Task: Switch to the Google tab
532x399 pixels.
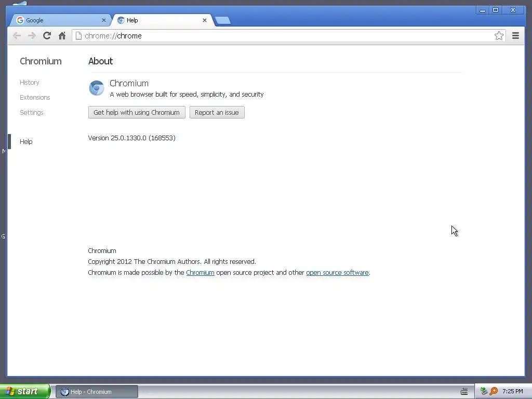Action: 60,20
